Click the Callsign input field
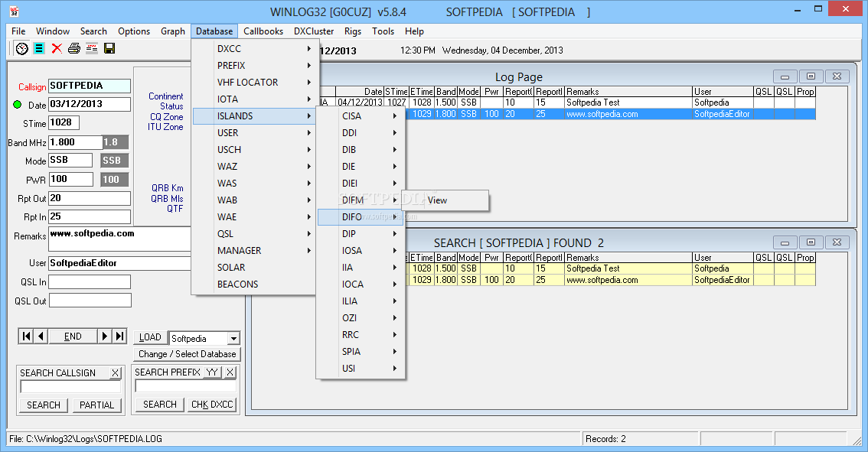The image size is (868, 452). 89,86
